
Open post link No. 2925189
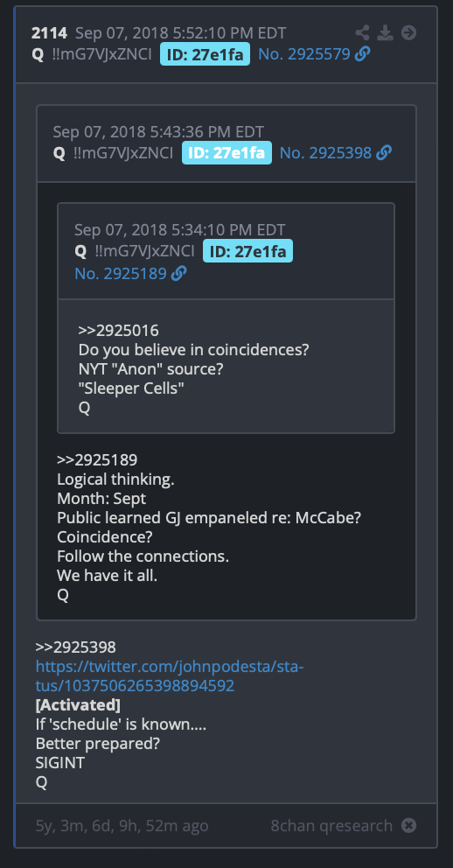pyautogui.click(x=121, y=273)
